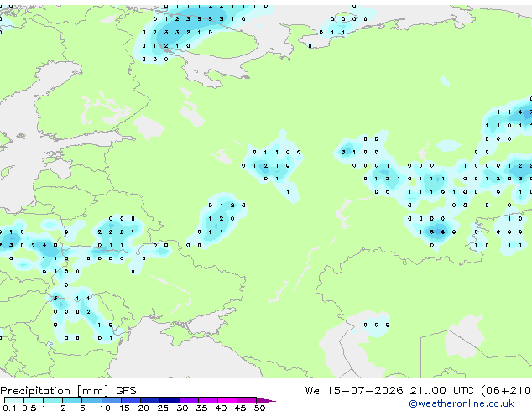Select the 45–50 mm legend swatch

tap(247, 400)
